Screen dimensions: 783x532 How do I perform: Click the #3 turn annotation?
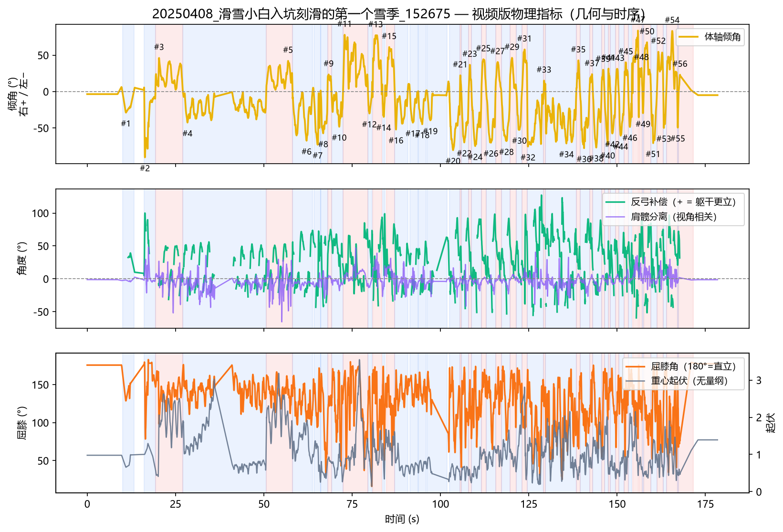tap(159, 47)
